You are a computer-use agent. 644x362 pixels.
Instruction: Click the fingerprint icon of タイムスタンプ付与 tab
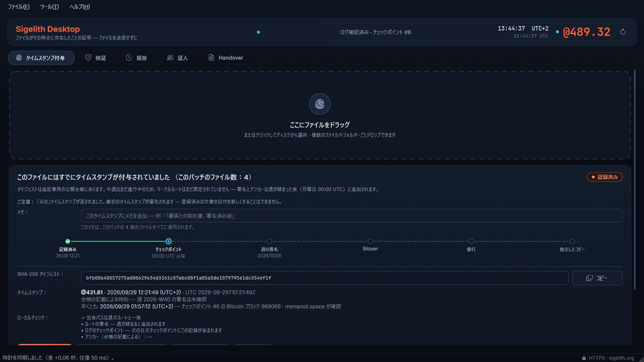pyautogui.click(x=19, y=58)
